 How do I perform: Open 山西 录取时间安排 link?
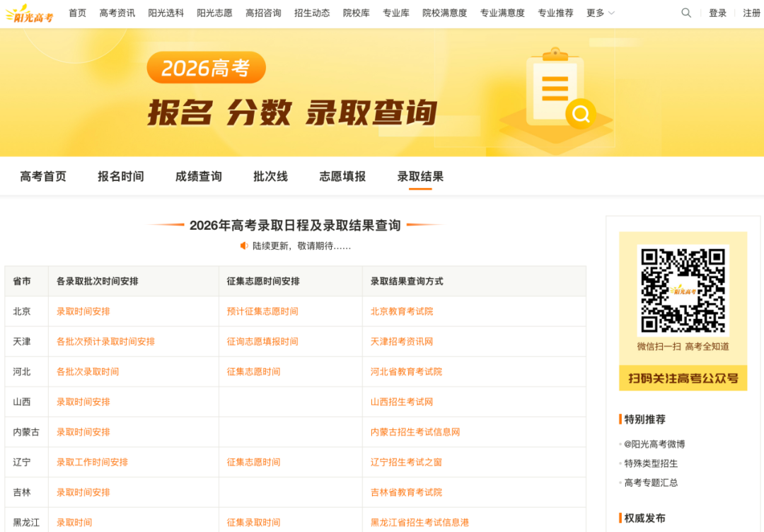83,402
